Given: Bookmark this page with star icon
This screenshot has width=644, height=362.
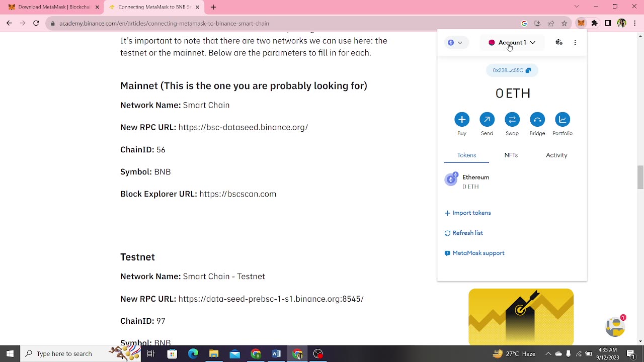Looking at the screenshot, I should click(x=565, y=23).
